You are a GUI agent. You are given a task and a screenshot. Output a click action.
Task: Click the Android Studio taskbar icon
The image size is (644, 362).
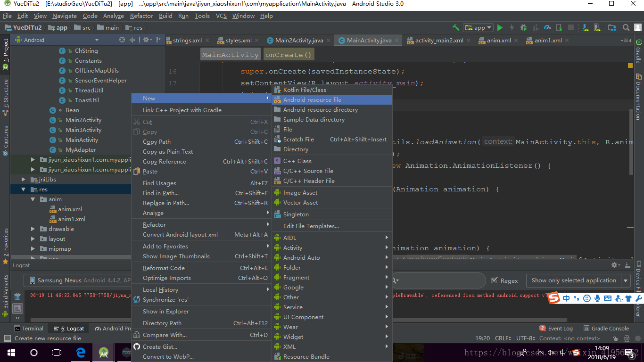(104, 353)
